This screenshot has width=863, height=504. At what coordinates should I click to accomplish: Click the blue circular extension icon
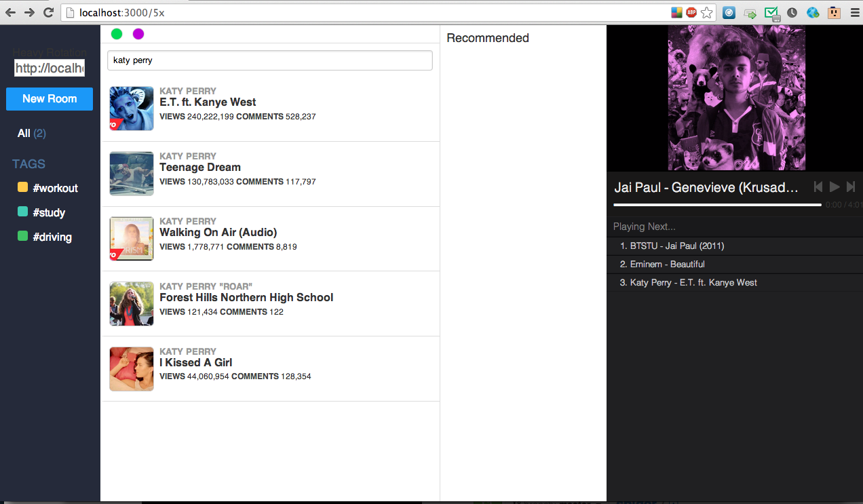point(729,12)
